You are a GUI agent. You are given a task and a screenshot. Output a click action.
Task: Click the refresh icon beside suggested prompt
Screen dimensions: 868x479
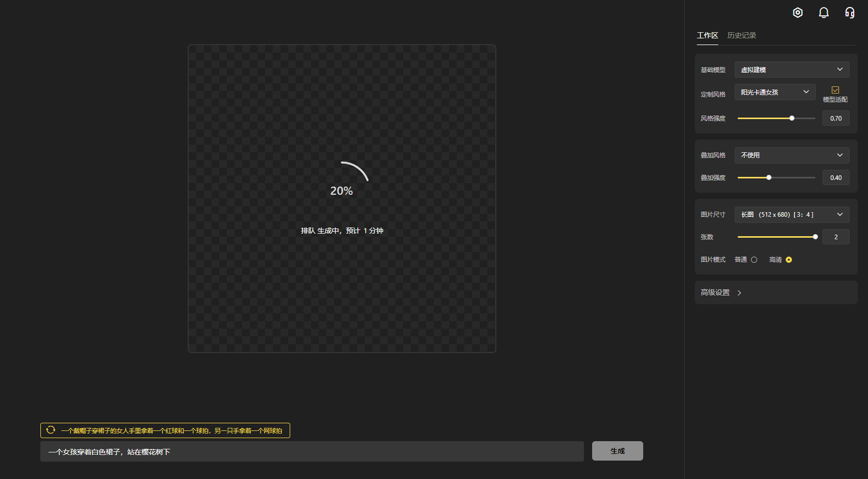click(51, 430)
